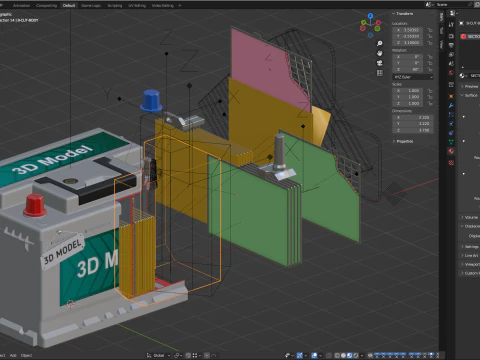Viewport: 480px width, 360px height.
Task: Switch to the Scripting workspace tab
Action: coord(115,6)
